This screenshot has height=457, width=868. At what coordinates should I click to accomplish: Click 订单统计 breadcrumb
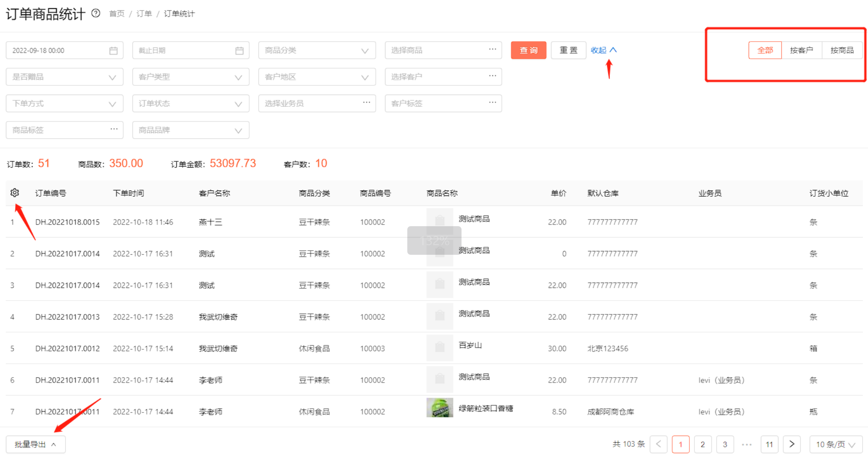(x=179, y=14)
